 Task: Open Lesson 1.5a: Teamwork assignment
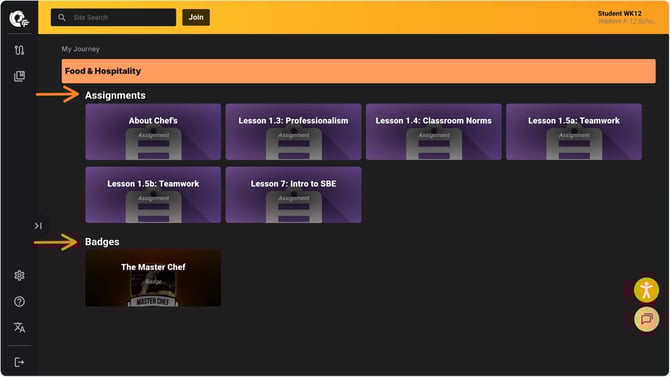pos(574,132)
